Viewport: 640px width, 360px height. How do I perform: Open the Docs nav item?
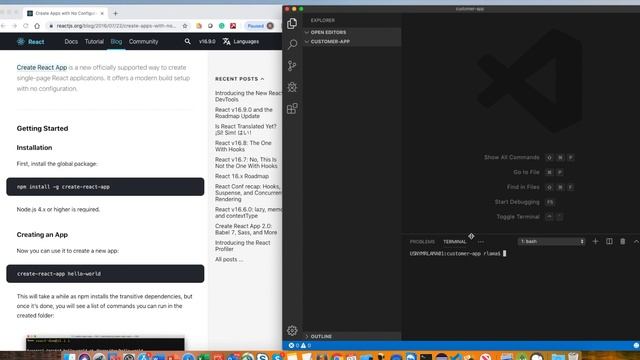pyautogui.click(x=71, y=41)
